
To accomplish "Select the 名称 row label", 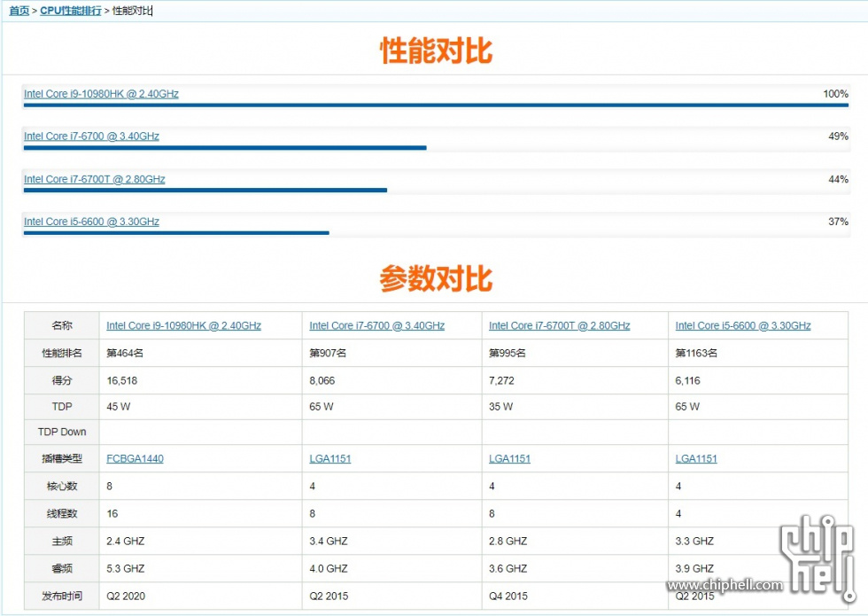I will (62, 325).
